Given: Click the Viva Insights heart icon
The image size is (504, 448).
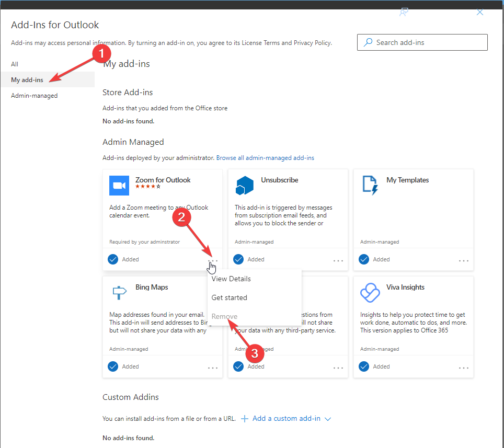Looking at the screenshot, I should [x=370, y=292].
